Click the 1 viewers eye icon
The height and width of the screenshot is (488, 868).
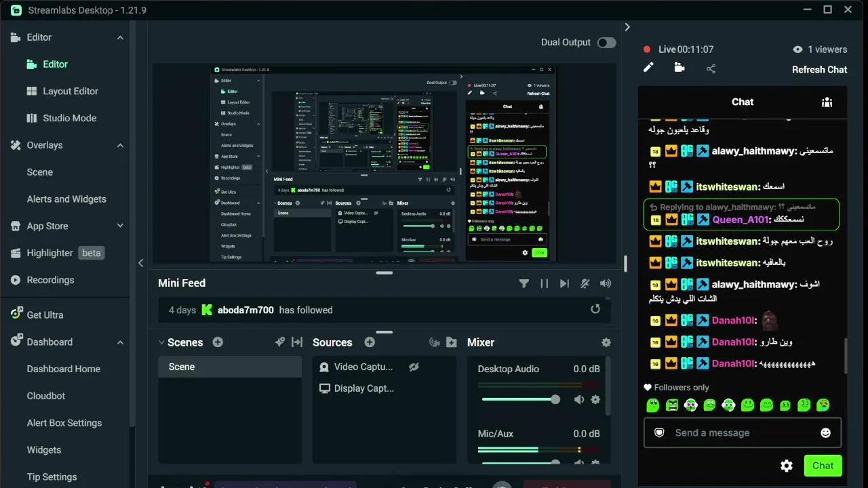[797, 49]
